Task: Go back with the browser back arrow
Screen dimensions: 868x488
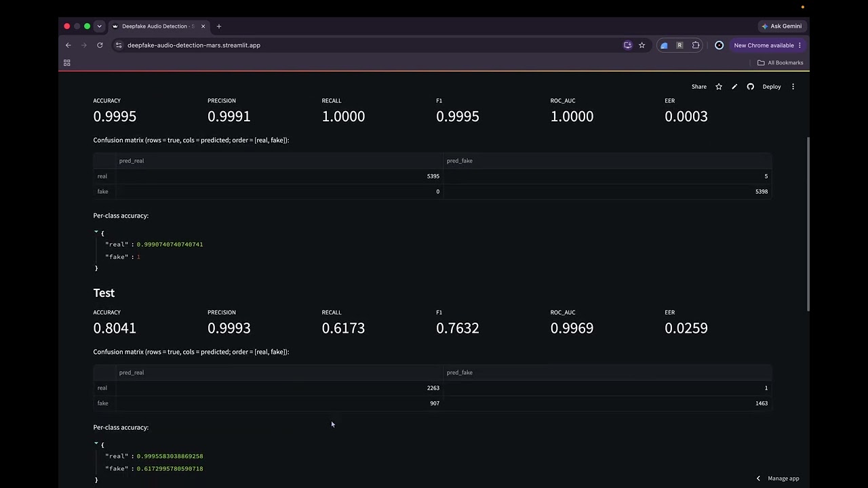Action: coord(68,45)
